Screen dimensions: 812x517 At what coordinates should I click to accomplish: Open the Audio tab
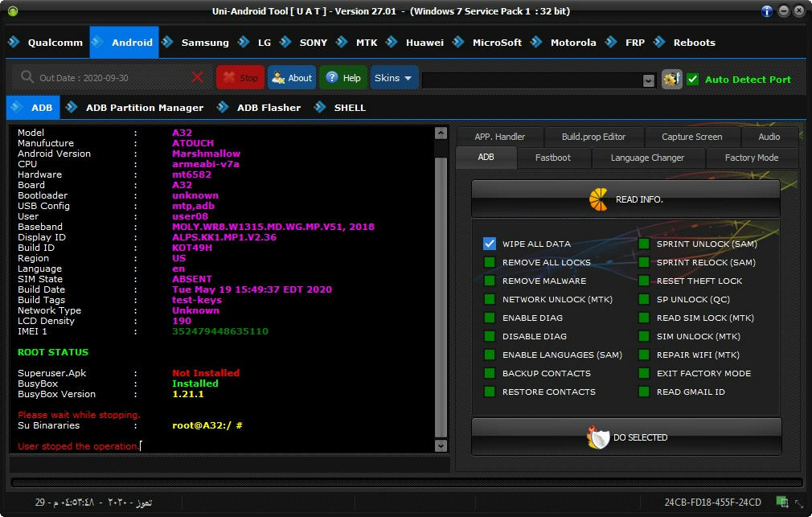[769, 137]
